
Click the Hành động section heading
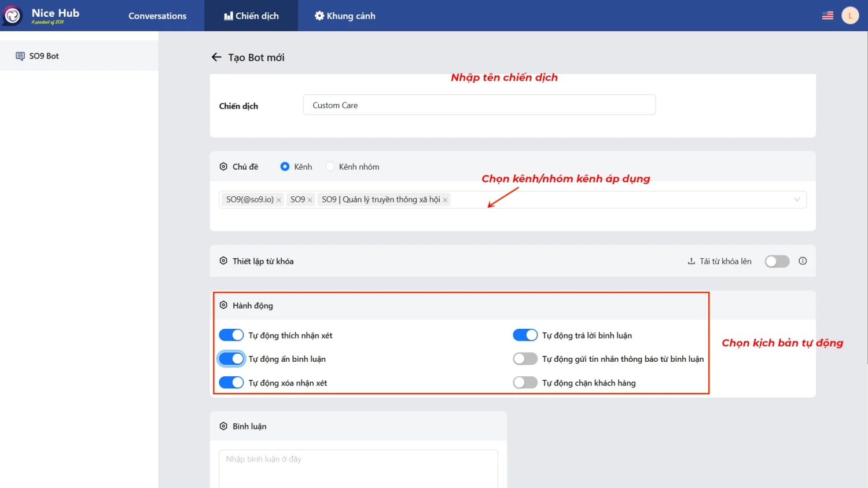(x=253, y=306)
